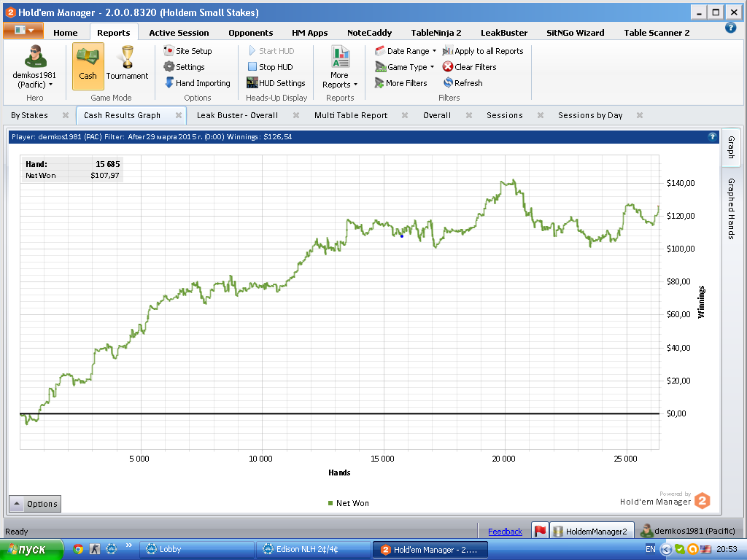Open the application menu button

tap(23, 31)
